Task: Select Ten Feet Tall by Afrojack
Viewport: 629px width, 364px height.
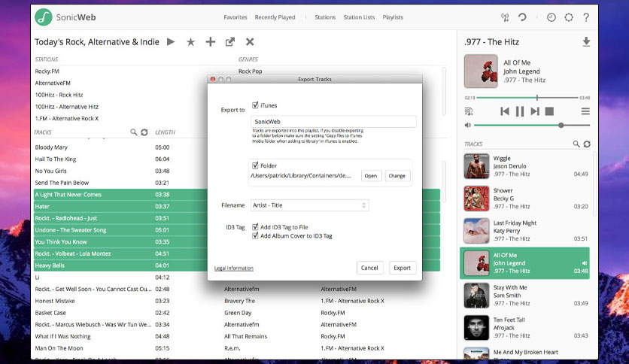Action: (x=525, y=327)
